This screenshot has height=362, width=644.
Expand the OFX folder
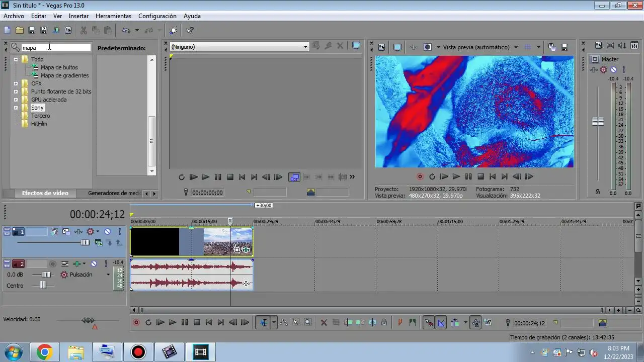pyautogui.click(x=16, y=83)
